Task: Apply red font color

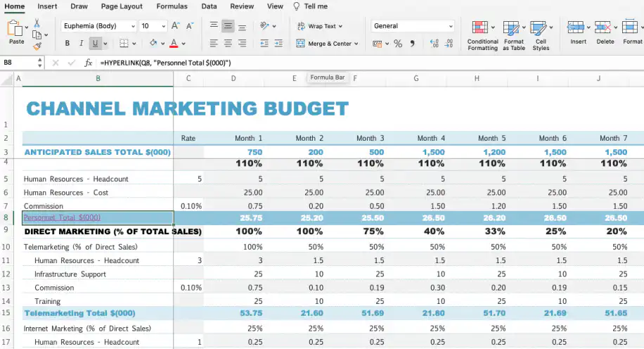Action: (174, 43)
